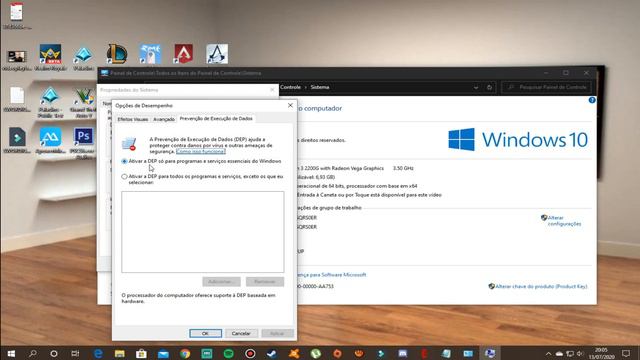
Task: Close the Propriedades do Sistema dialog
Action: [272, 90]
